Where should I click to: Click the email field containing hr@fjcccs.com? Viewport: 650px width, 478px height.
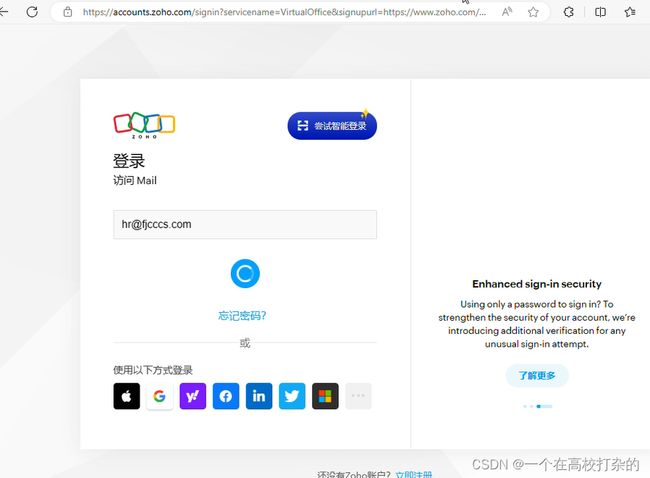(x=245, y=224)
